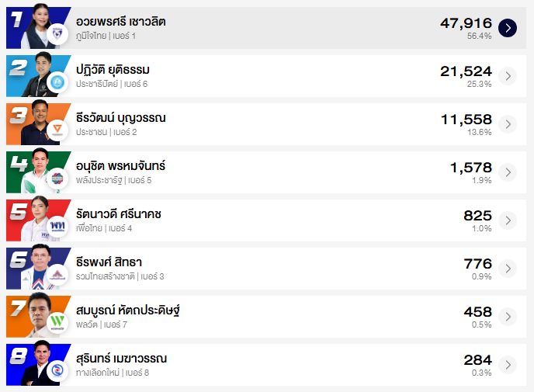
Task: Click 47,916 vote count of top candidate
Action: 466,23
